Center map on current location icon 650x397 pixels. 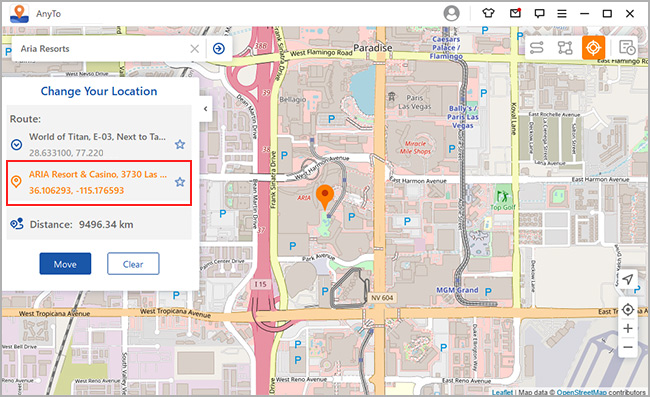[628, 310]
